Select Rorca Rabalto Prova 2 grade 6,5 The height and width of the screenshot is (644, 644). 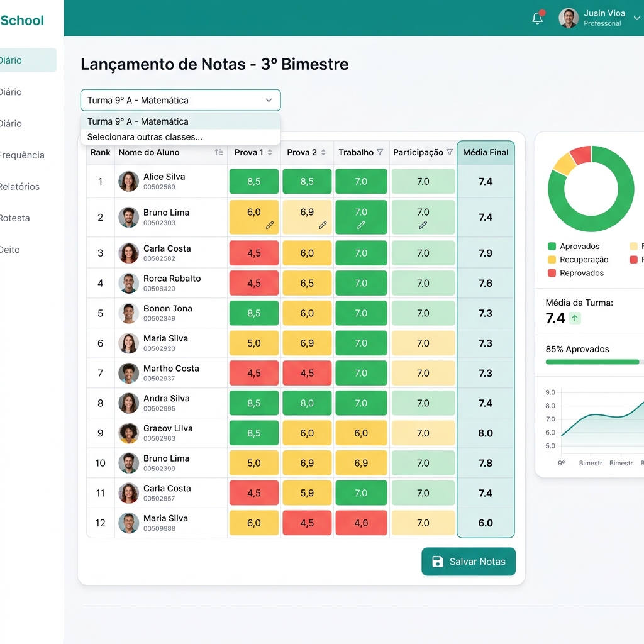coord(307,284)
